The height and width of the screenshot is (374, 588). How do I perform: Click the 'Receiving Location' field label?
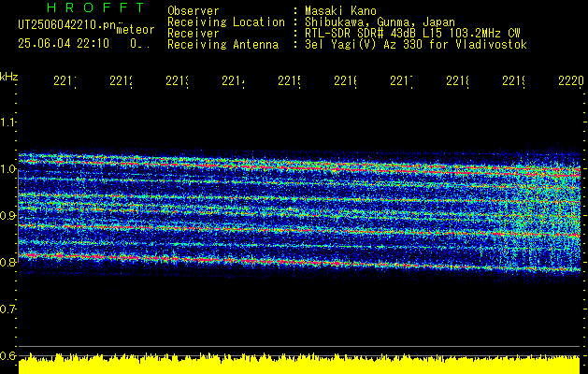pyautogui.click(x=226, y=22)
